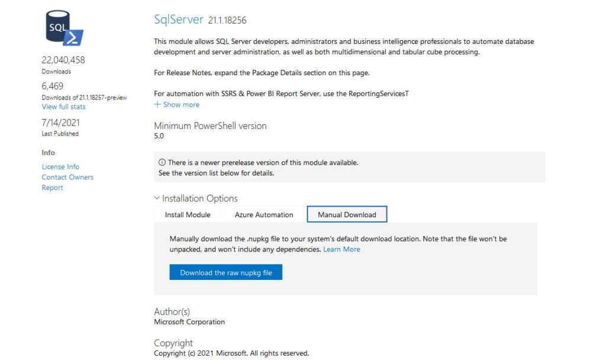Click the SqlServer package title
The image size is (606, 364).
pyautogui.click(x=179, y=20)
